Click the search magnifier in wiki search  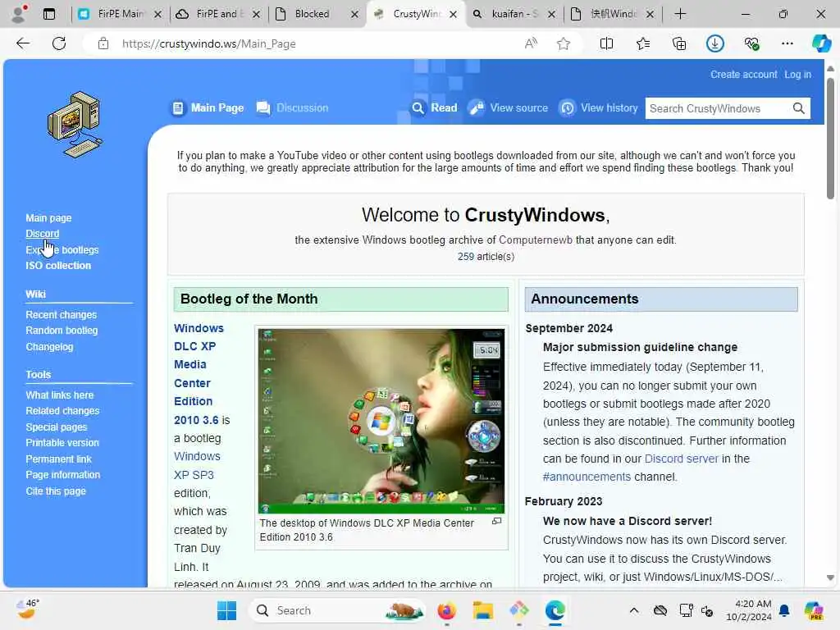(798, 108)
